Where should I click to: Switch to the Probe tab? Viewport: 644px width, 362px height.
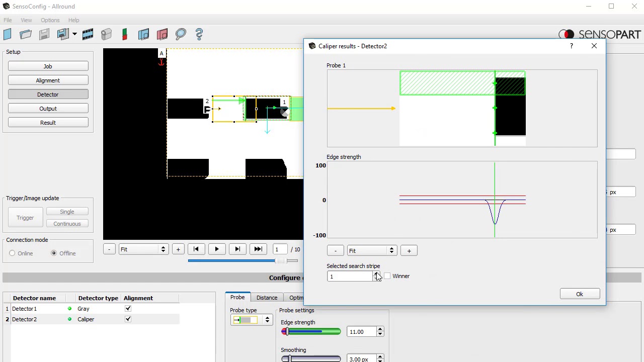(x=237, y=298)
